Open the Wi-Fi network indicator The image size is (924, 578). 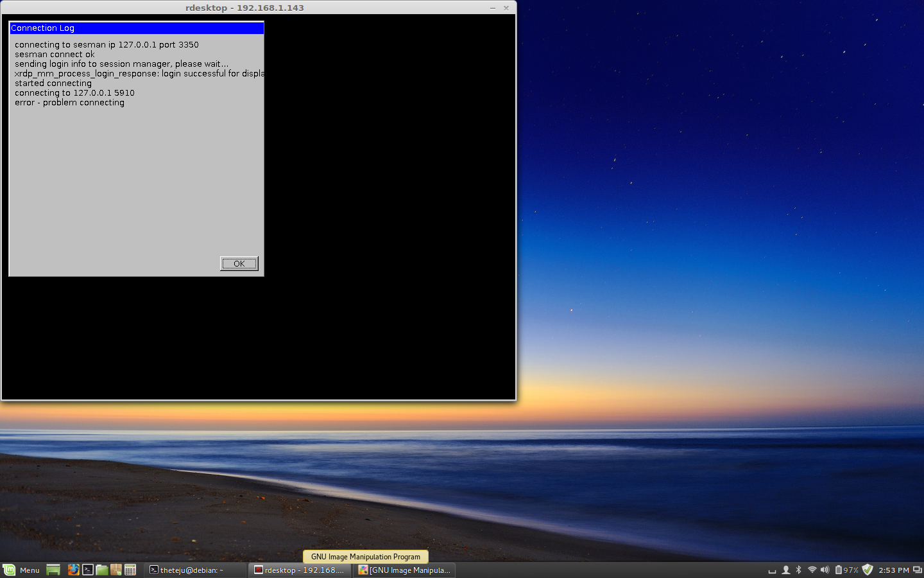coord(812,570)
